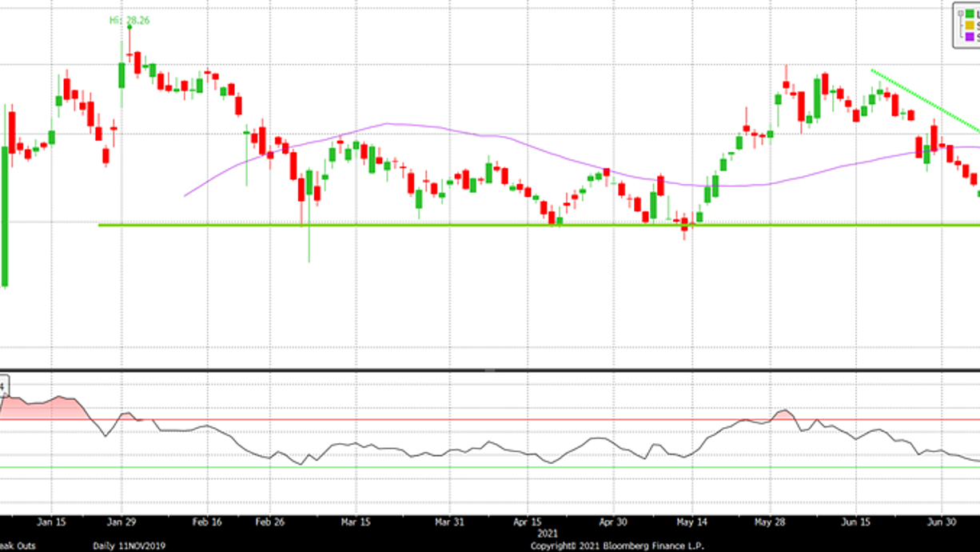Click the Mar 15 date axis label
The image size is (980, 552).
click(356, 522)
